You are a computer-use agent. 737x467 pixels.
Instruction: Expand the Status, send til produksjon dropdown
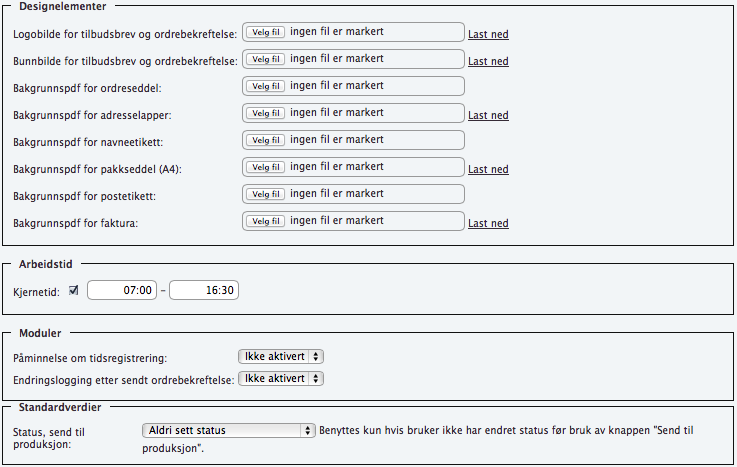(229, 430)
